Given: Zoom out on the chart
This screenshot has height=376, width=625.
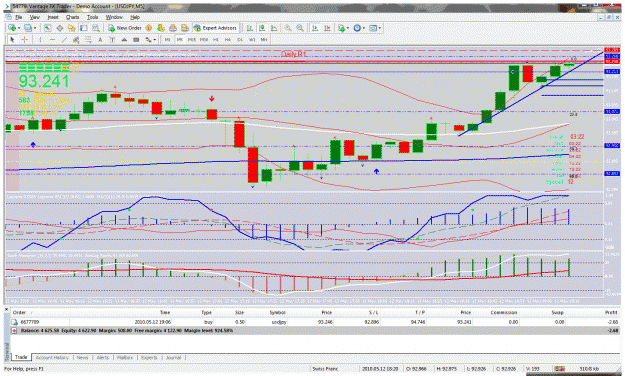Looking at the screenshot, I should 300,28.
